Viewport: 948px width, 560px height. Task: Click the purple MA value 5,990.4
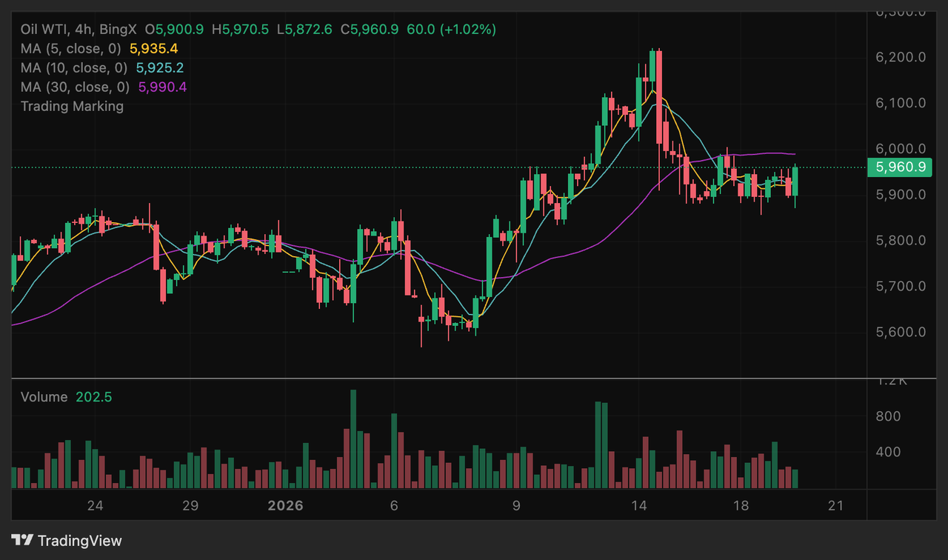tap(161, 87)
